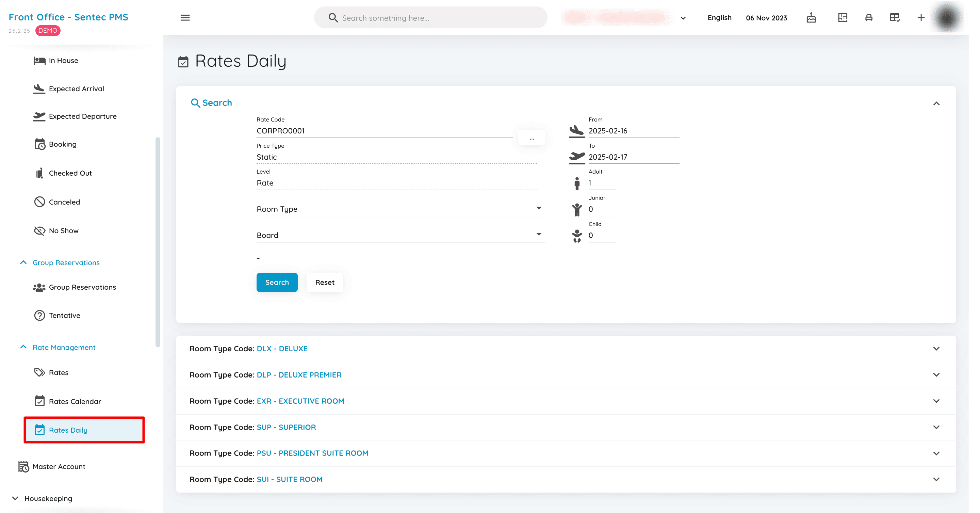This screenshot has width=980, height=513.
Task: Expand DLX - DELUXE room type row
Action: (x=566, y=349)
